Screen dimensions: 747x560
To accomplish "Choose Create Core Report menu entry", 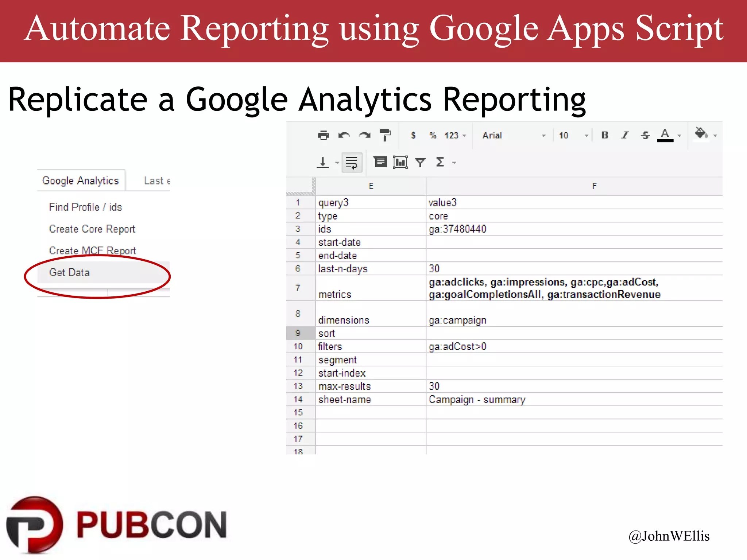I will point(92,229).
